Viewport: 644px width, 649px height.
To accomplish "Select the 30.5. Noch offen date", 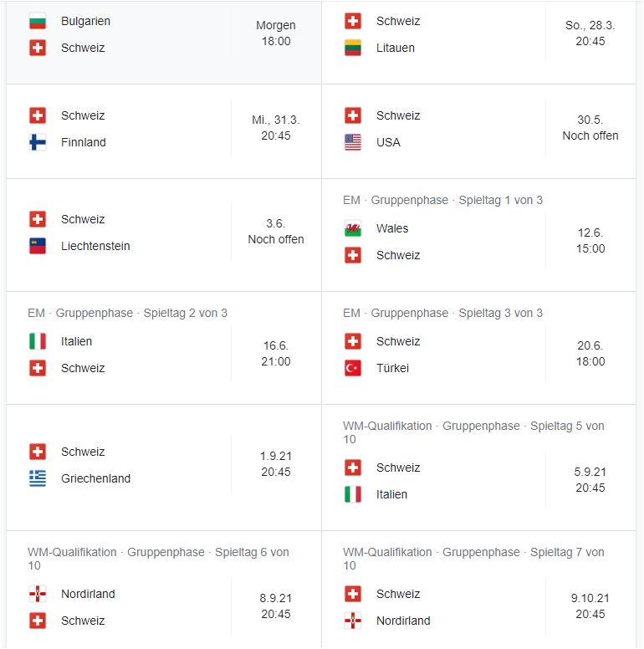I will pos(590,128).
